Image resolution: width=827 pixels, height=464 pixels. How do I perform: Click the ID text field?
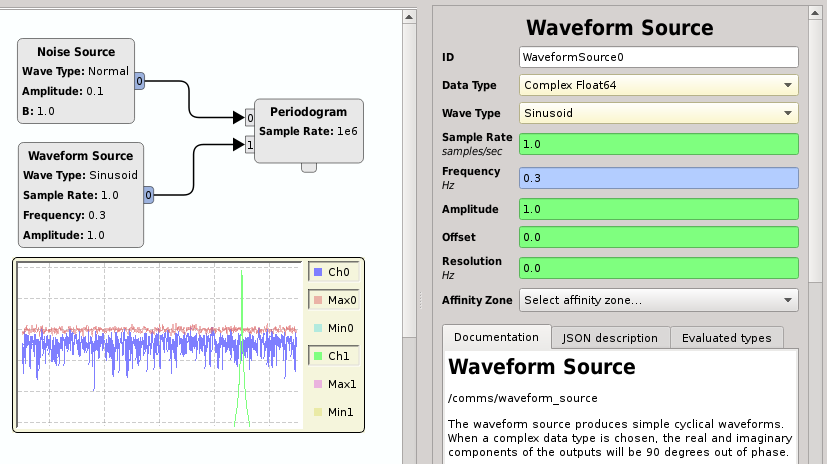point(659,57)
